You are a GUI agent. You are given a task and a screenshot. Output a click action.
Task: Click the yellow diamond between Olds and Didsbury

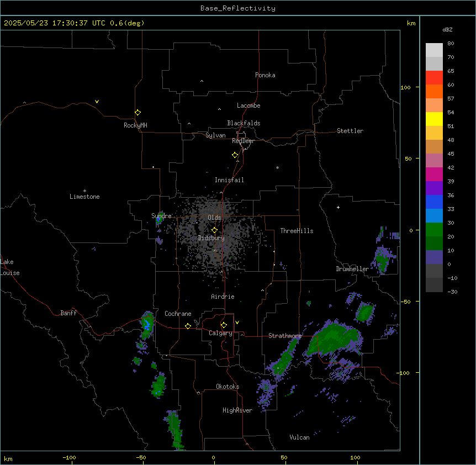(x=214, y=230)
